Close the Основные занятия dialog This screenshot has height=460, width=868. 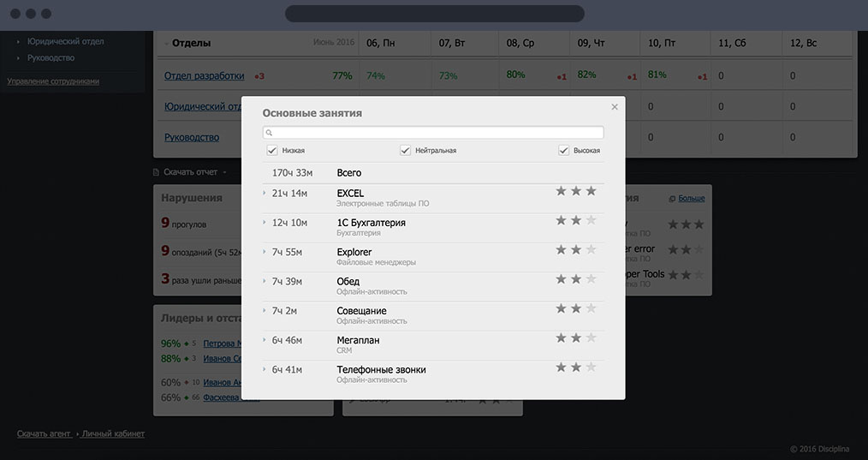[x=614, y=107]
